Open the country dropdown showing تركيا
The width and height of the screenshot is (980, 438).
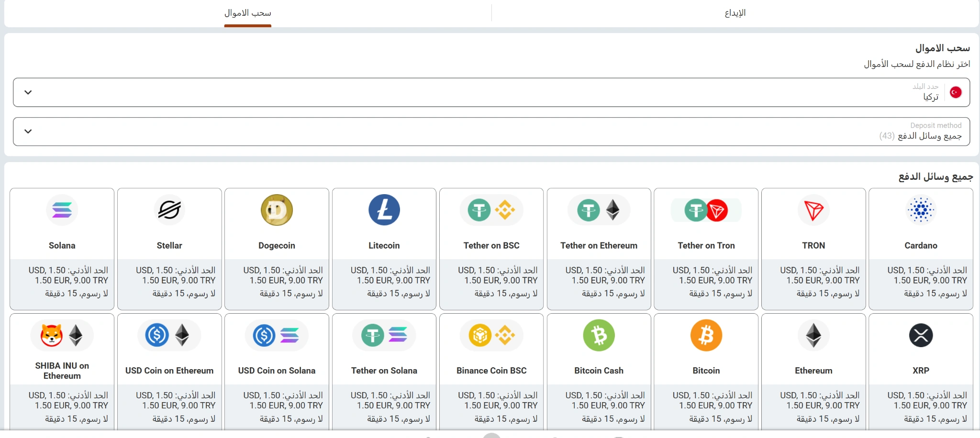tap(491, 92)
